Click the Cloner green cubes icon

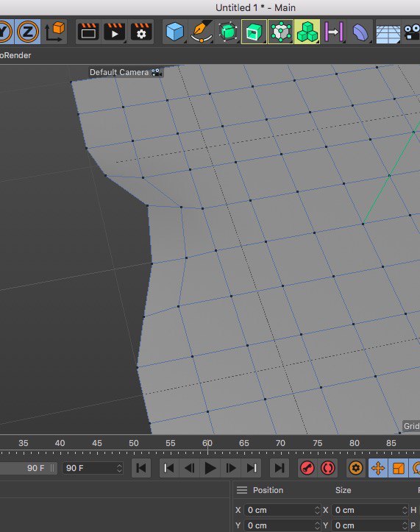(307, 32)
